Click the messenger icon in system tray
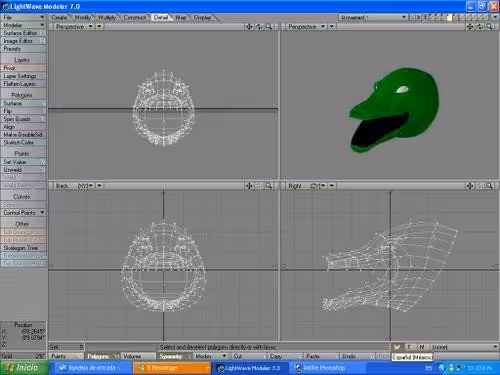This screenshot has width=500, height=375. [451, 368]
